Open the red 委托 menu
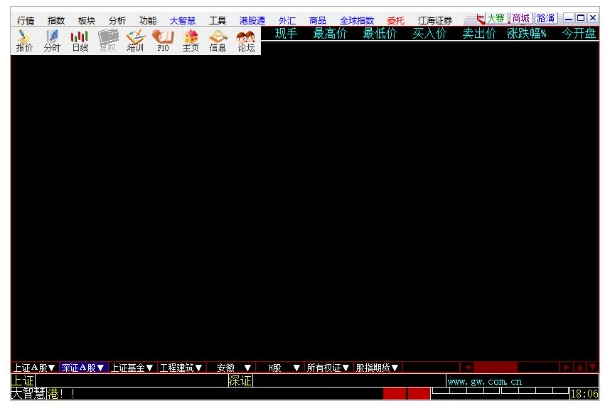The width and height of the screenshot is (610, 408). click(x=396, y=20)
